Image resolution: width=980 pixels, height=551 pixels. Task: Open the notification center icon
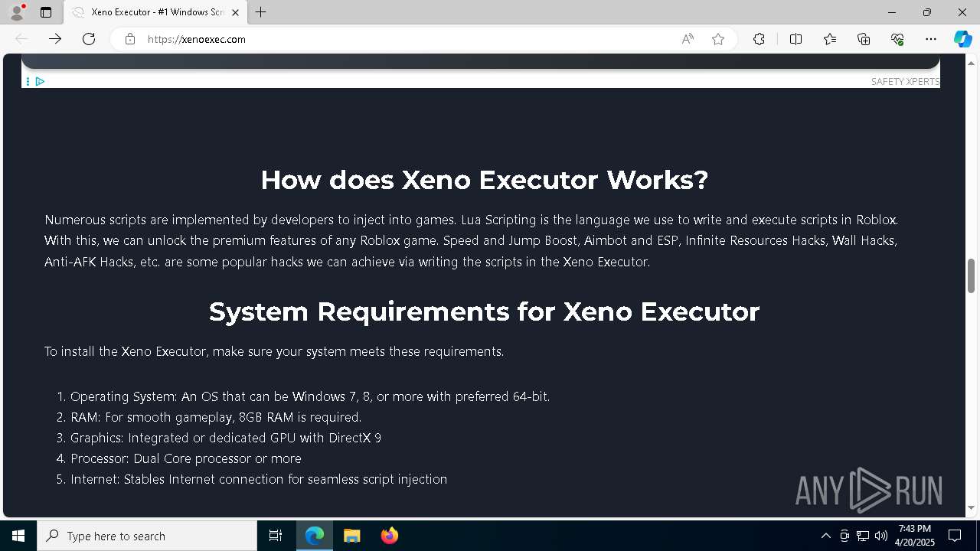coord(955,536)
